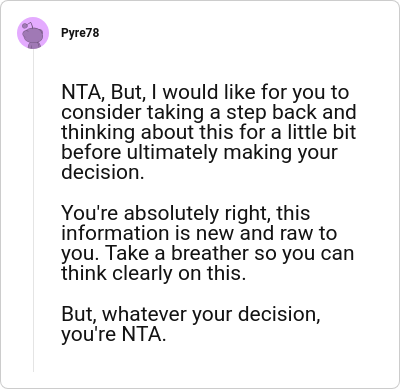The image size is (400, 389).
Task: Click the text "you're NTA." at the bottom
Action: coord(113,334)
